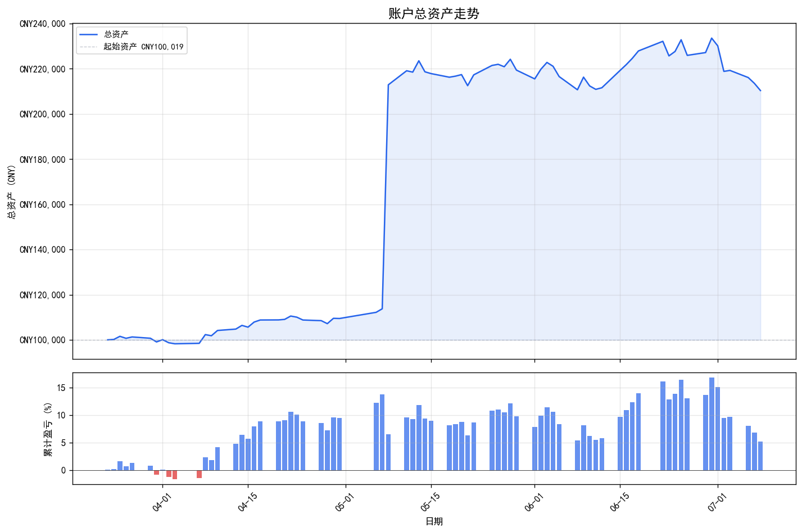Click the 累计盈亏 (%) axis title
802x532 pixels.
coord(48,429)
